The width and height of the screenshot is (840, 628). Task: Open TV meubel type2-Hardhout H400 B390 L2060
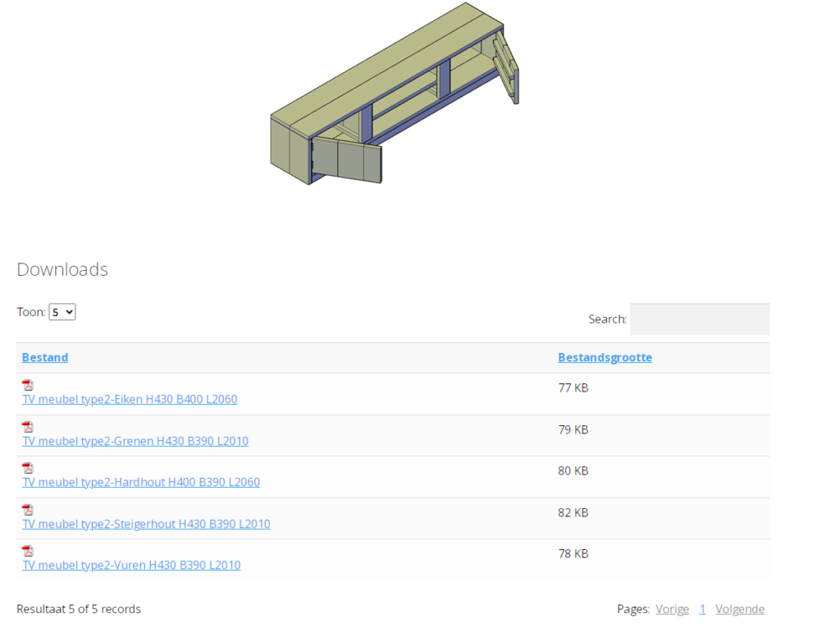[x=140, y=482]
